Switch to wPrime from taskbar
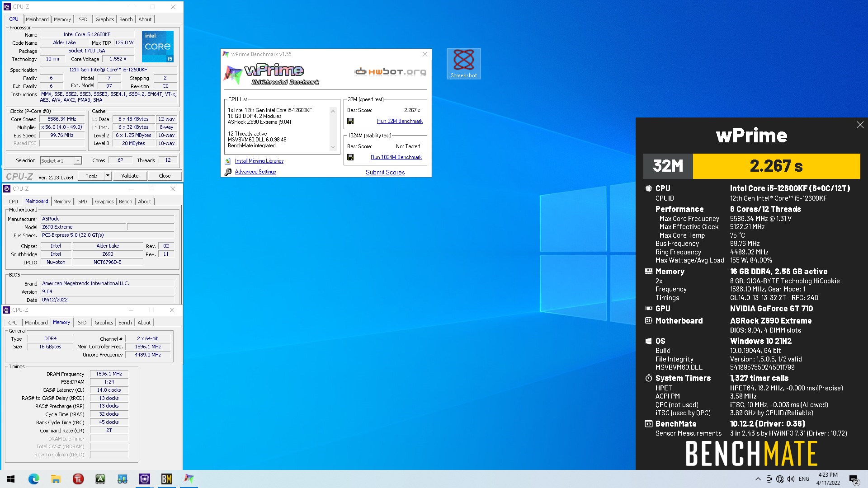This screenshot has width=868, height=488. [x=189, y=479]
